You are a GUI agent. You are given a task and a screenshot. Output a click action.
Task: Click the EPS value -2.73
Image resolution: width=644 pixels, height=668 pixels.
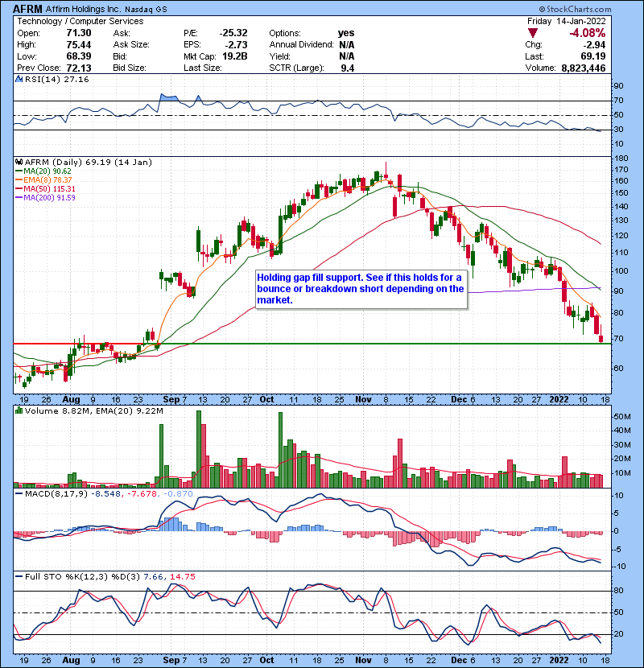click(x=237, y=44)
